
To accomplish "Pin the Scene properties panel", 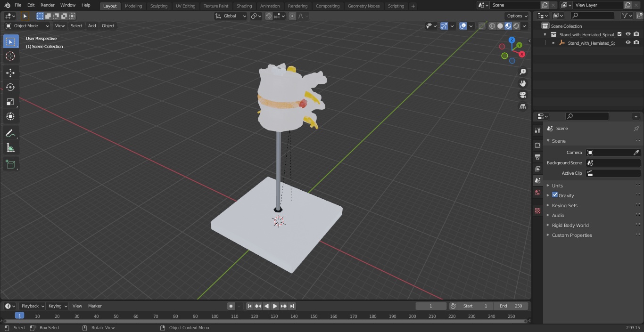I will pos(636,129).
